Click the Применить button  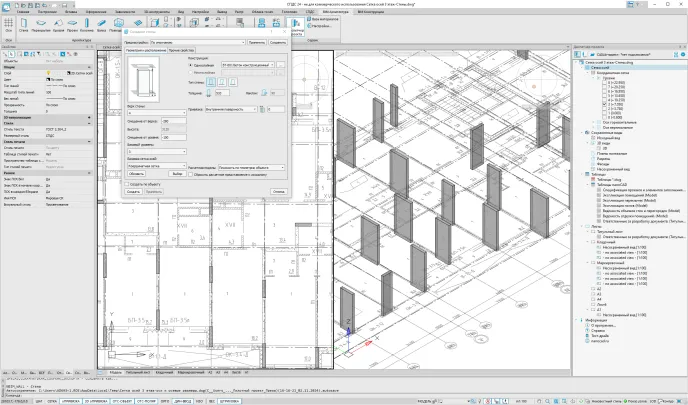click(255, 44)
